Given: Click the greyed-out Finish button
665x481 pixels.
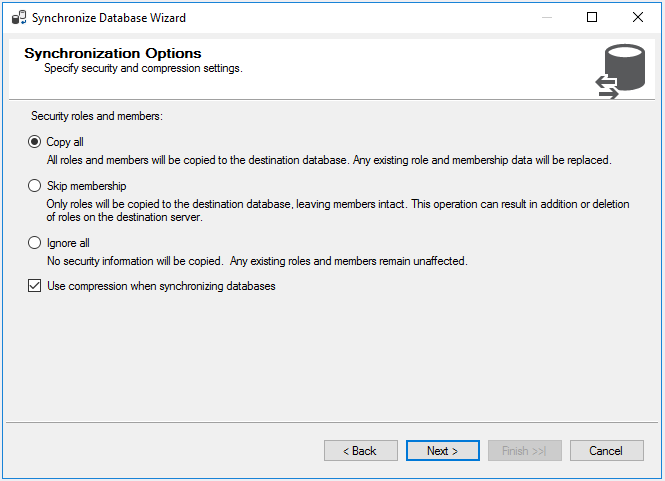Looking at the screenshot, I should (x=524, y=451).
